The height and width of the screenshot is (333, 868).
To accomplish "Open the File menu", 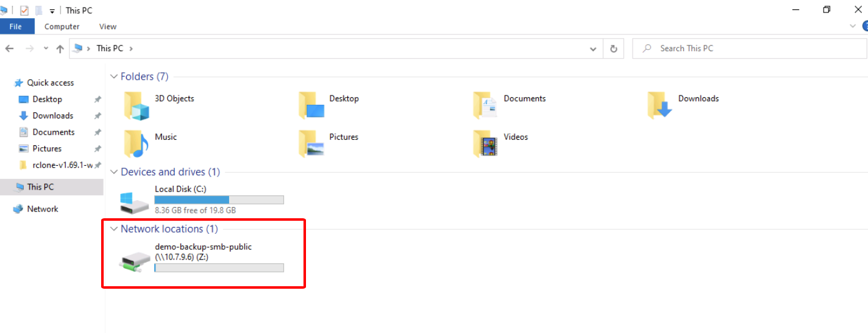I will [x=16, y=27].
